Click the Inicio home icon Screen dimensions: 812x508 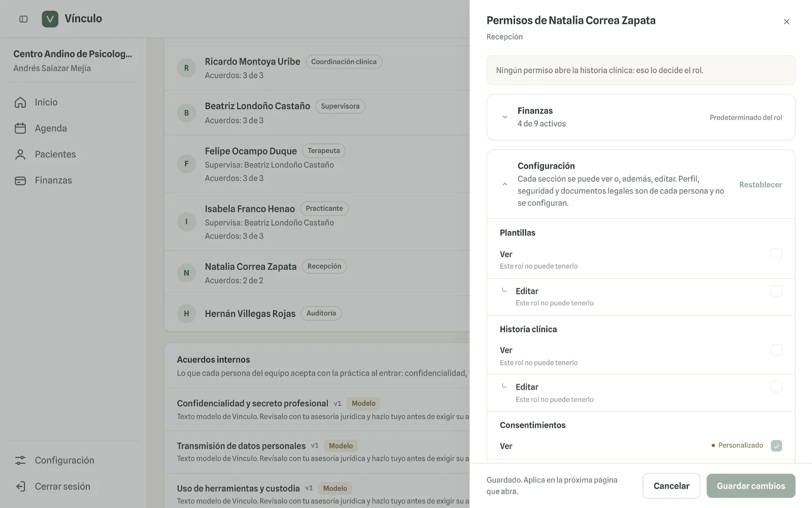pyautogui.click(x=20, y=102)
